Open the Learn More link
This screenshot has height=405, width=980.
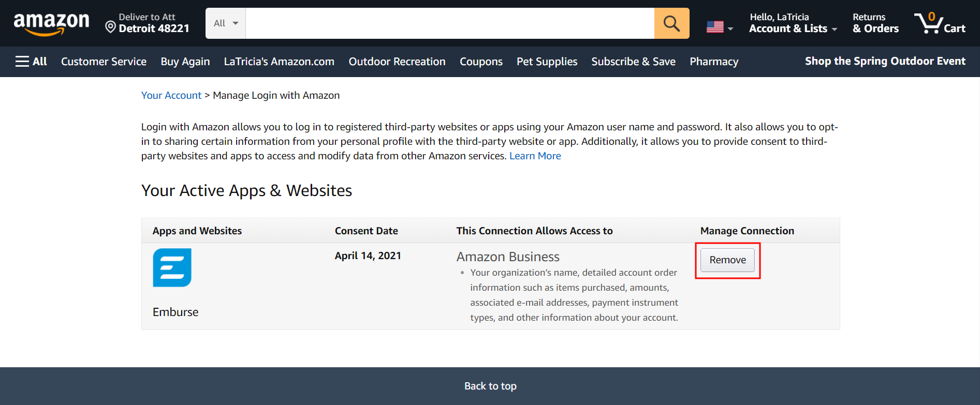click(535, 156)
